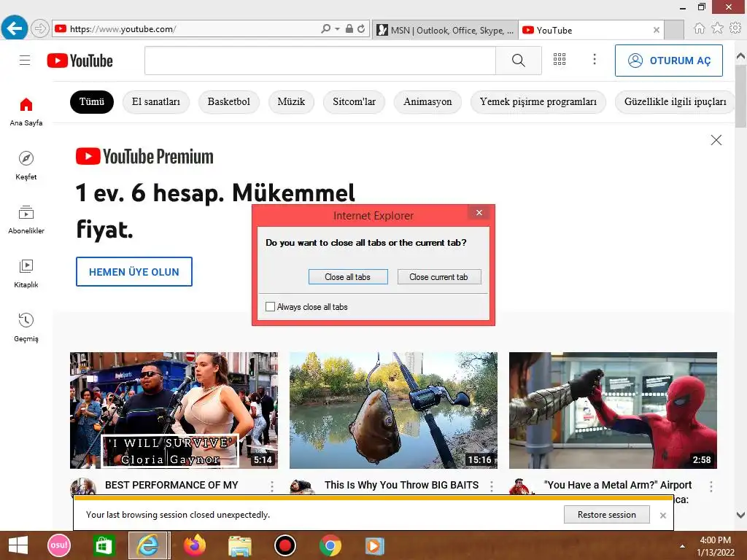The image size is (747, 560).
Task: Select the Yemek pişirme programları chip
Action: (x=538, y=102)
